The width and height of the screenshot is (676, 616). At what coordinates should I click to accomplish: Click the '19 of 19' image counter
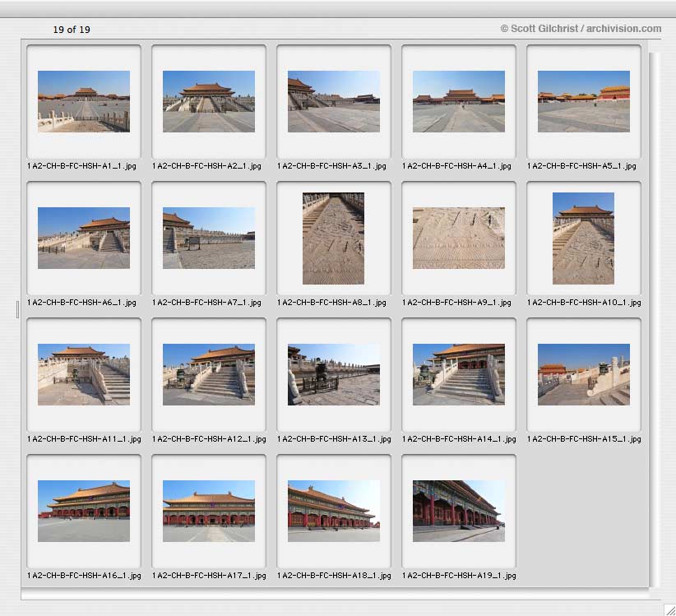point(72,30)
